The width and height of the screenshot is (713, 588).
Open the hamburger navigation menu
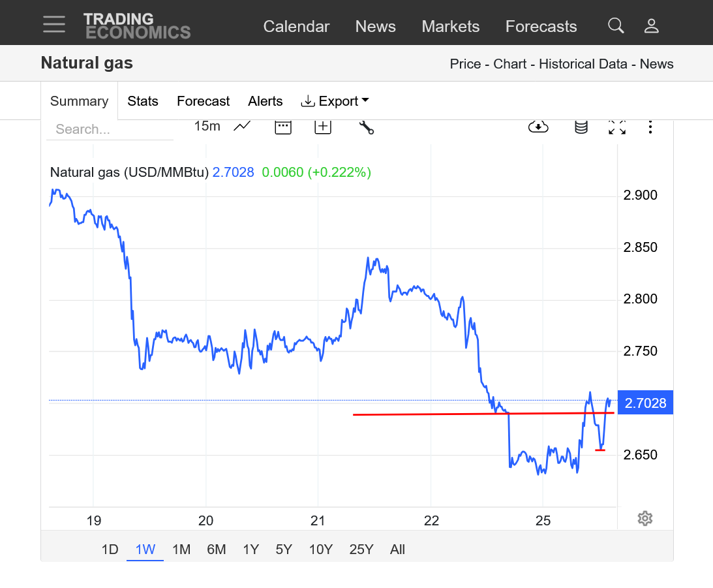(54, 25)
